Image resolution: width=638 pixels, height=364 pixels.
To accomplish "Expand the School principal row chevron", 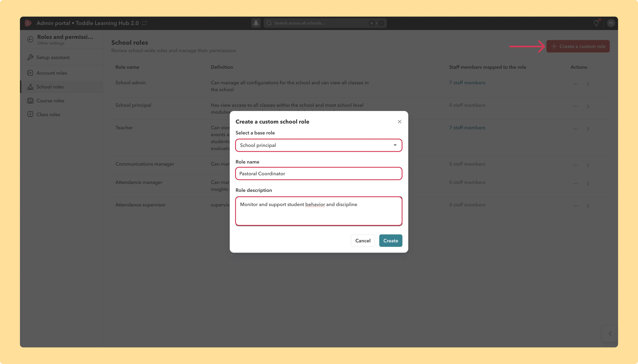I will [x=588, y=106].
